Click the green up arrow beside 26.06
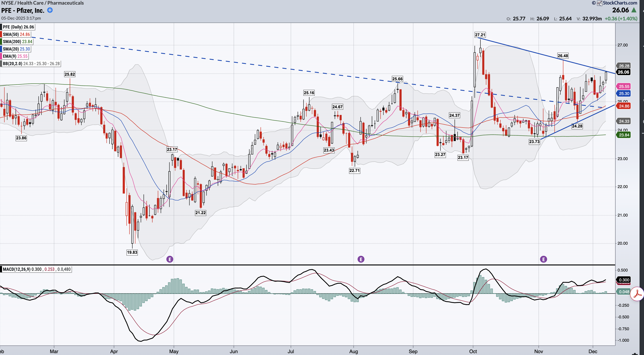 click(634, 10)
